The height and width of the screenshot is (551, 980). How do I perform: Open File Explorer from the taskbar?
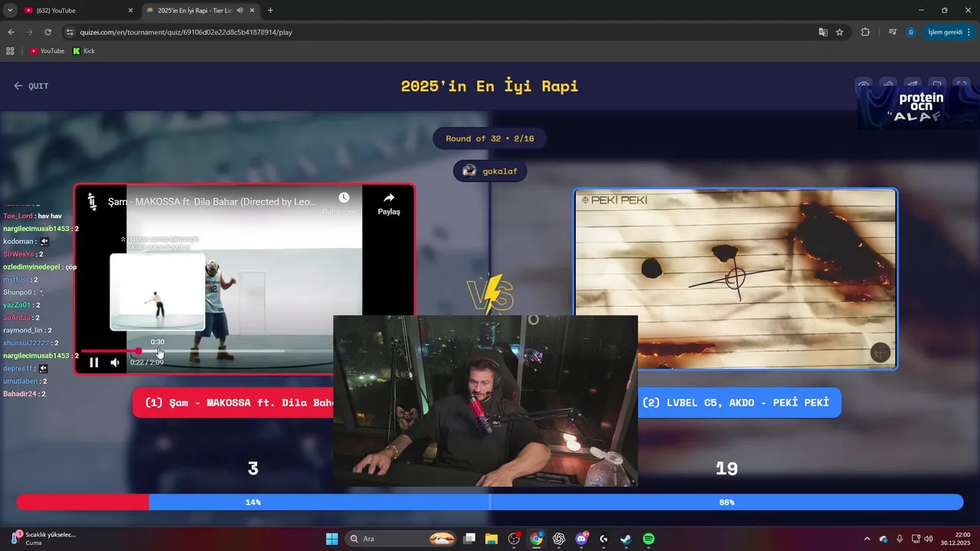click(492, 539)
